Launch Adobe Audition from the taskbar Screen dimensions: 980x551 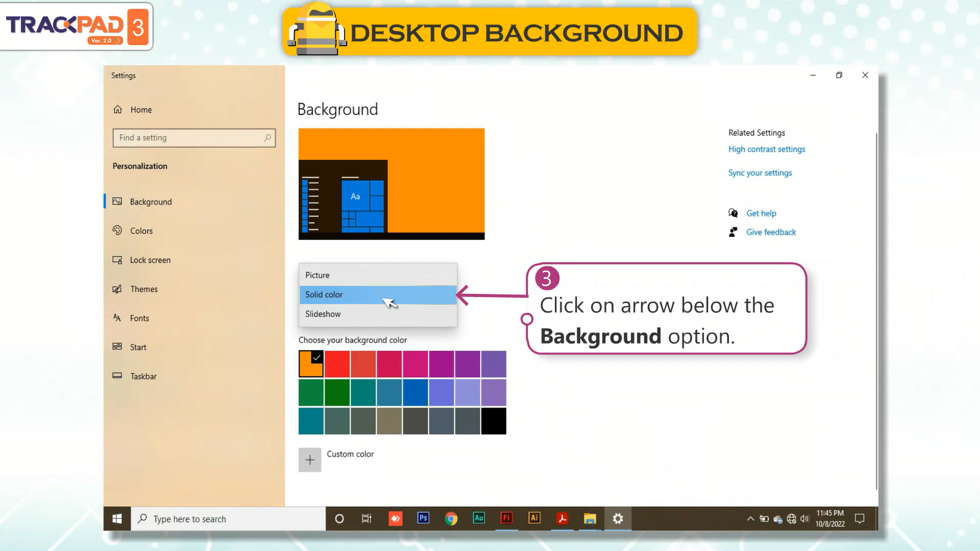pyautogui.click(x=479, y=519)
